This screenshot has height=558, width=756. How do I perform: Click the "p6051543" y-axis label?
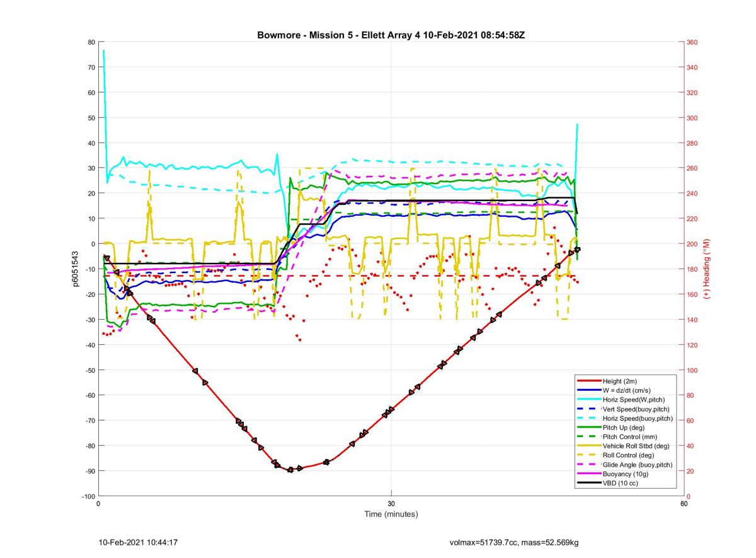pyautogui.click(x=76, y=269)
